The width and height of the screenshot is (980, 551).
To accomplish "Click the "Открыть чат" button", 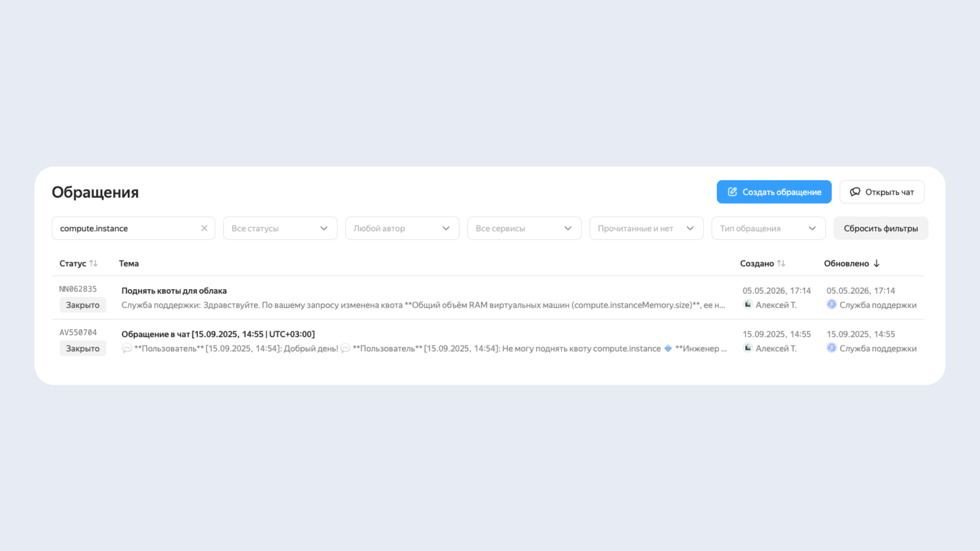I will 881,192.
